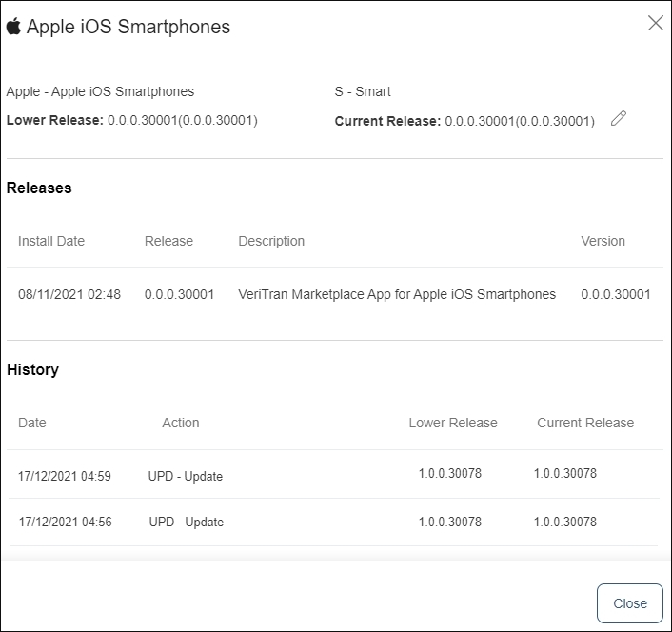The height and width of the screenshot is (632, 672).
Task: Select the history entry dated 17/12/2021 04:56
Action: point(65,522)
